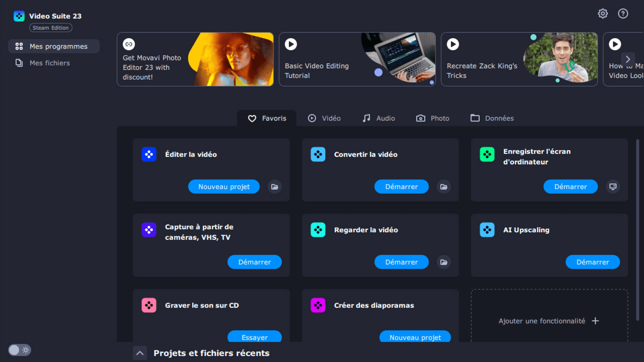Click the Enregistrer l'écran d'ordinateur icon
Screen dimensions: 644x362
click(487, 154)
